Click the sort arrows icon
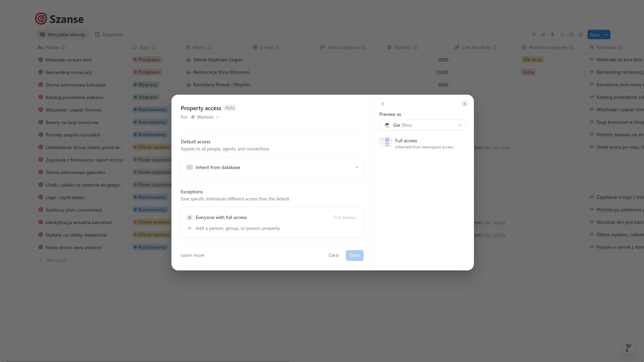This screenshot has height=362, width=644. (543, 35)
